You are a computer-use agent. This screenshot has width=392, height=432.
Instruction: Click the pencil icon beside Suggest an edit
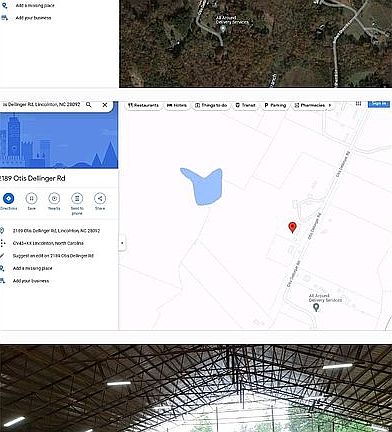2,256
